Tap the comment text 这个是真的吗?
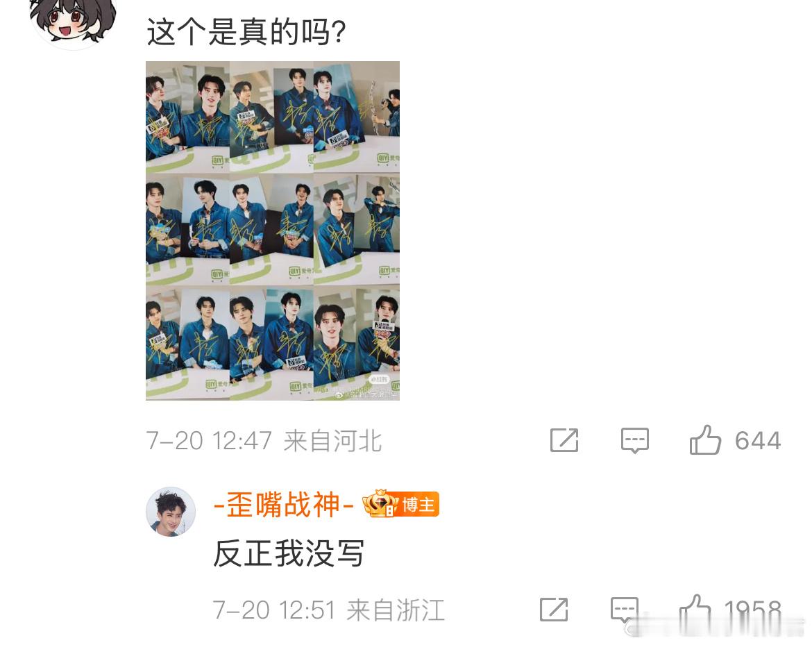 pyautogui.click(x=246, y=32)
